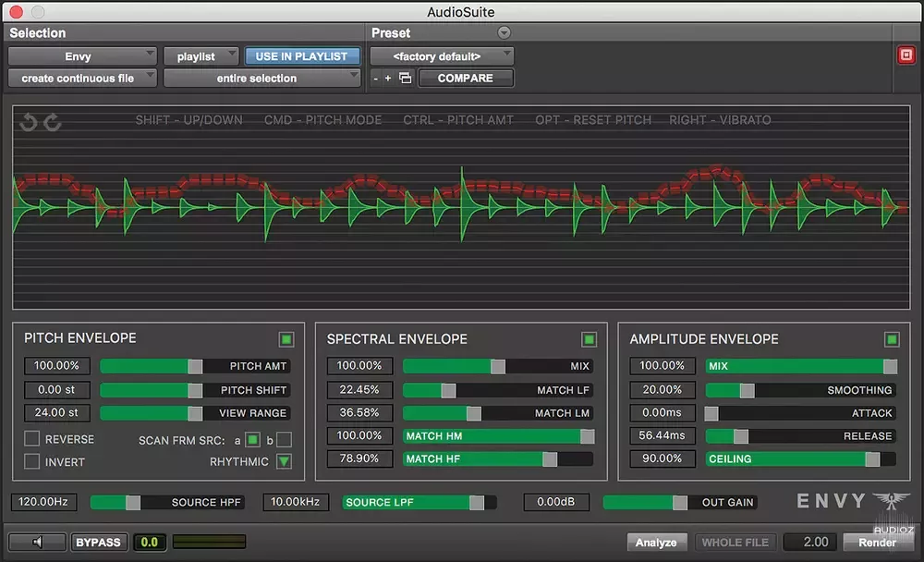Click the RELEASE slider
The width and height of the screenshot is (924, 562).
[801, 435]
